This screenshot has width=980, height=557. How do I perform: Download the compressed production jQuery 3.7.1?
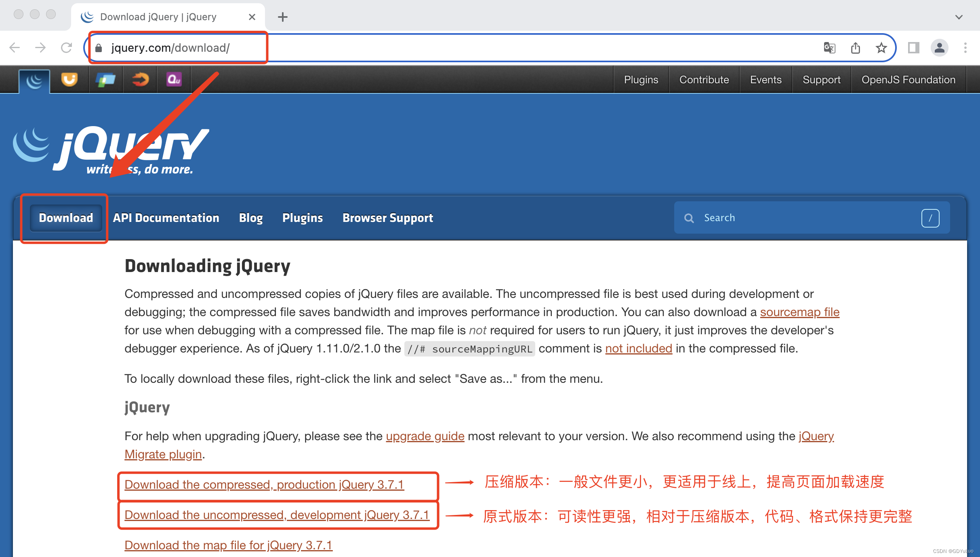264,484
